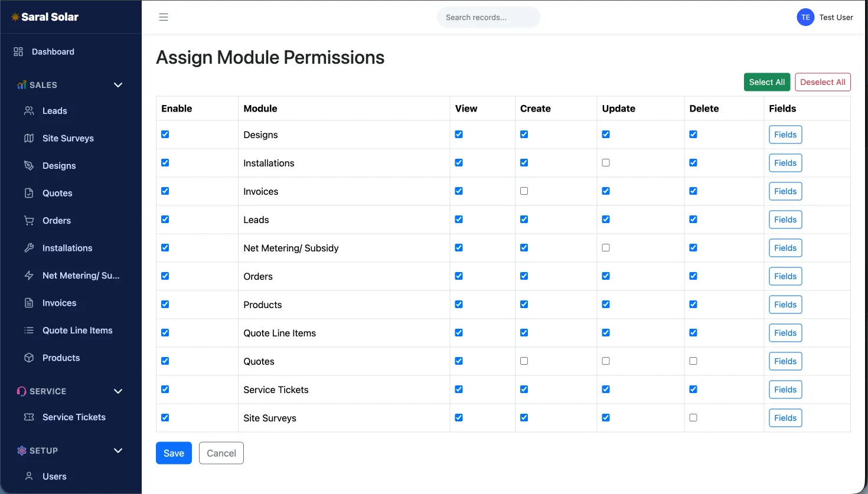Uncheck Delete permission for Site Surveys
The width and height of the screenshot is (868, 494).
pyautogui.click(x=693, y=417)
